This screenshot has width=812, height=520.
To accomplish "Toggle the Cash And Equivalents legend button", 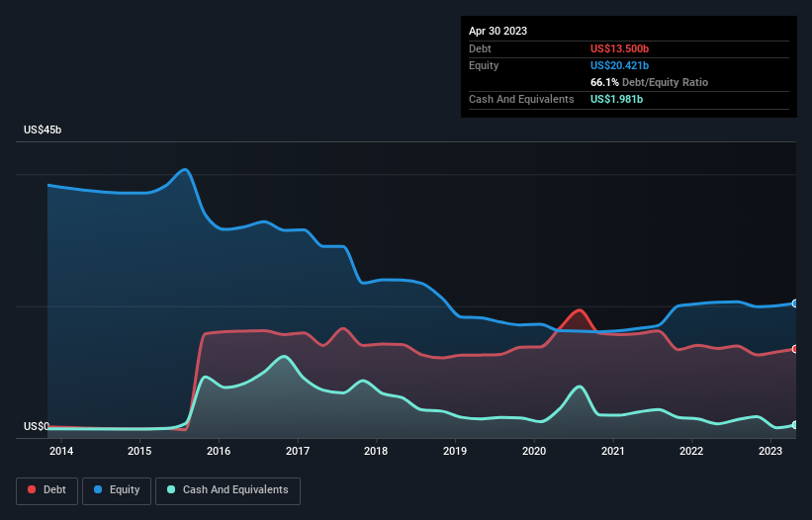I will click(x=227, y=491).
